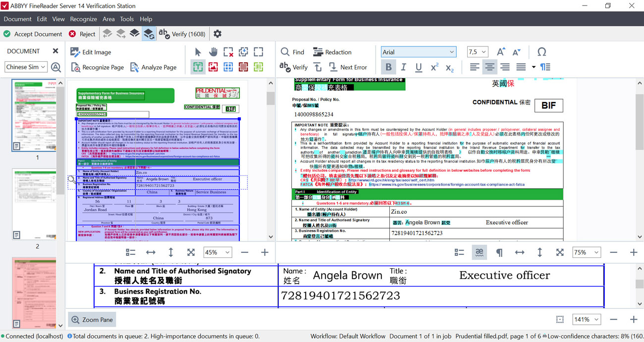Click Next Error

click(347, 67)
